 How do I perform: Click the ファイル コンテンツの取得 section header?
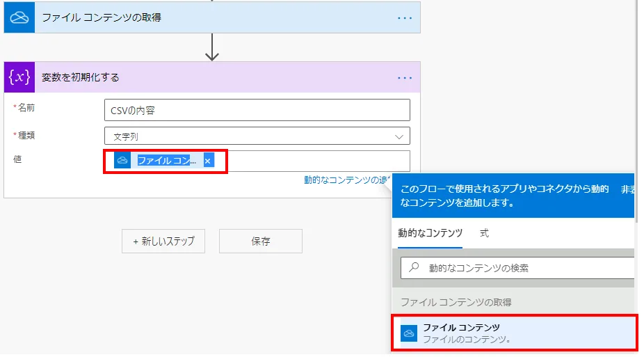456,302
